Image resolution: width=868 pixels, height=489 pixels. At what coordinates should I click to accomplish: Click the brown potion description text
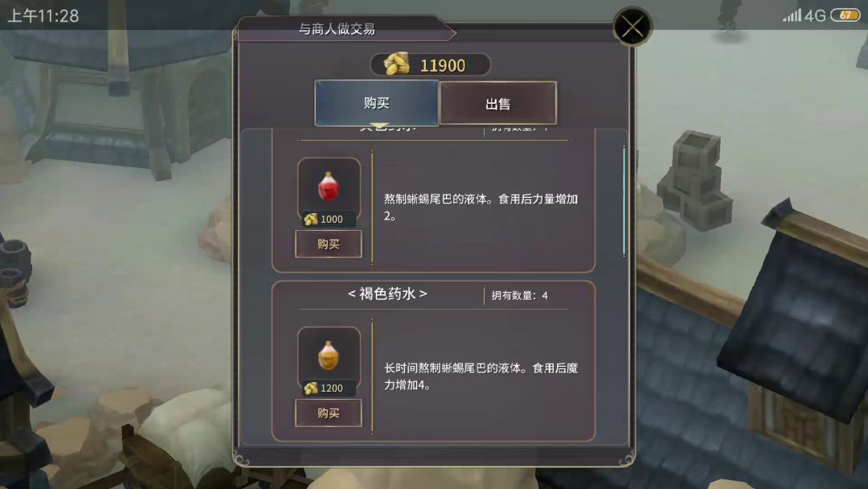point(481,376)
